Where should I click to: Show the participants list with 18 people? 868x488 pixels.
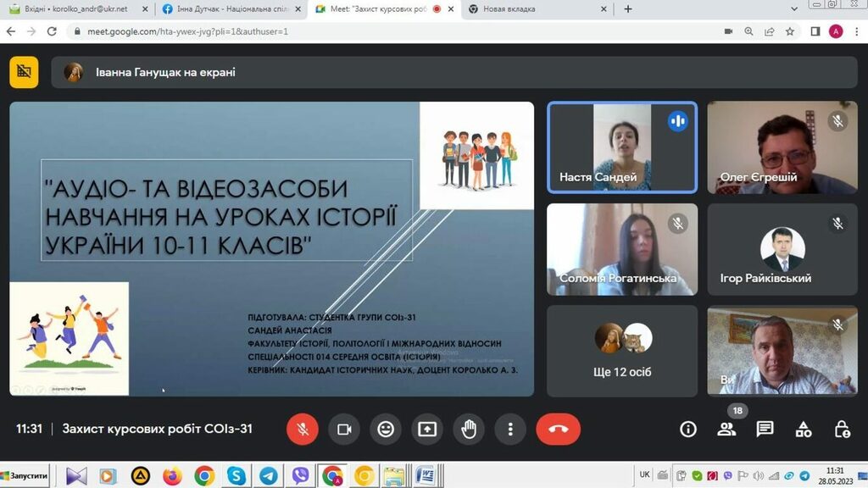pos(726,430)
